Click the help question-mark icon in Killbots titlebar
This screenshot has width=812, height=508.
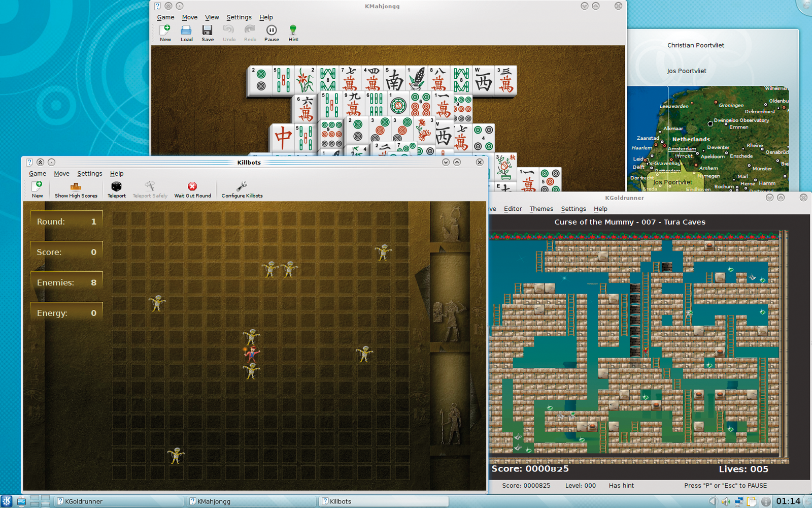click(29, 162)
